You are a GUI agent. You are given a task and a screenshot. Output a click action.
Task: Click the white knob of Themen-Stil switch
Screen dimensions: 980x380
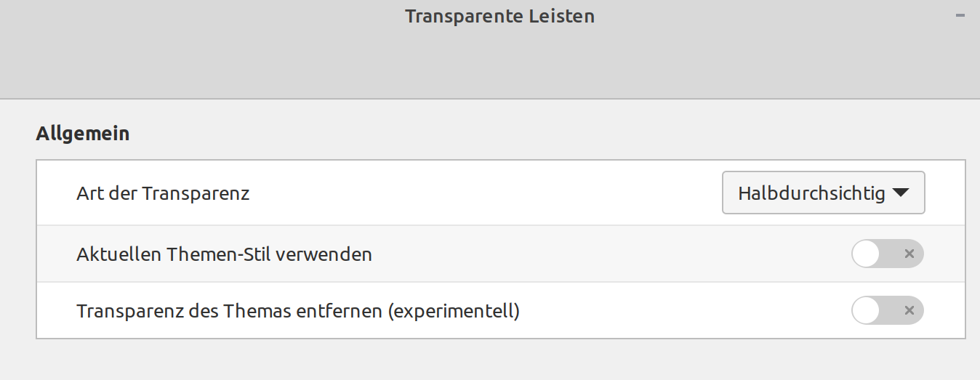click(x=866, y=254)
